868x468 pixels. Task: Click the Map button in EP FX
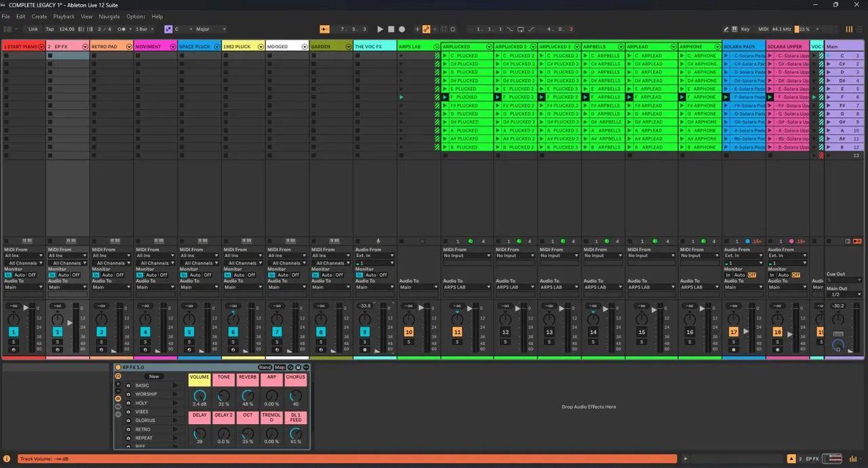pos(279,367)
